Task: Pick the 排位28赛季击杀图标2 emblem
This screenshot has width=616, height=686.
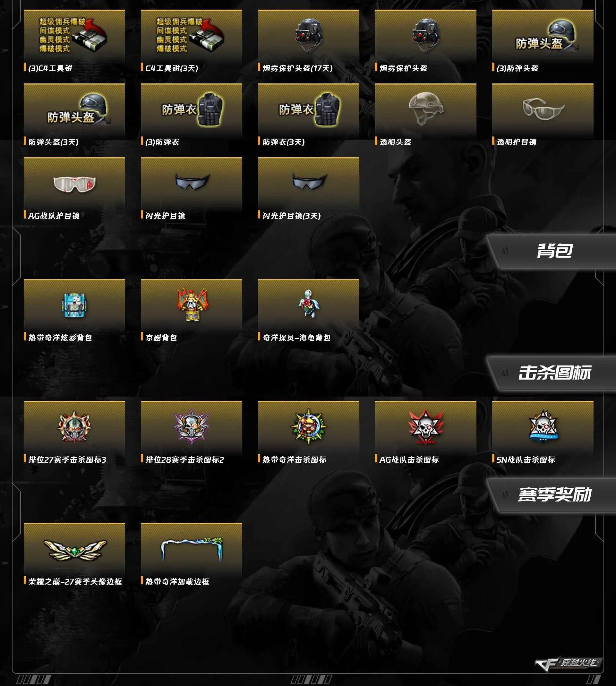Action: click(x=191, y=426)
